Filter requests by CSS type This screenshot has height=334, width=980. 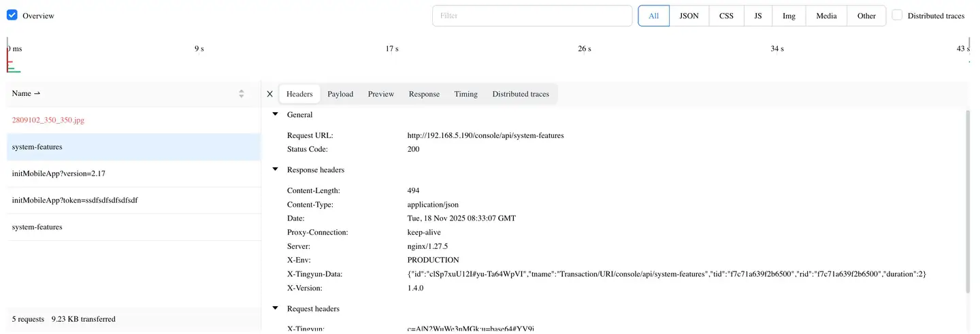726,16
